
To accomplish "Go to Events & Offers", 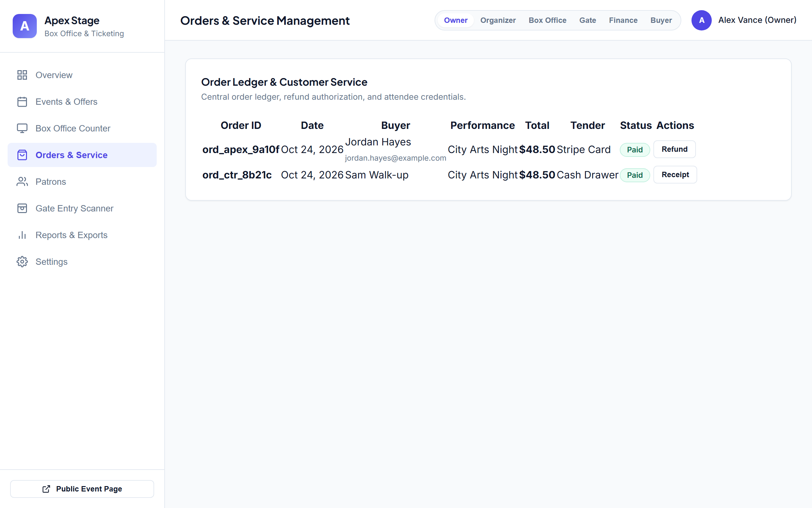I will point(82,102).
